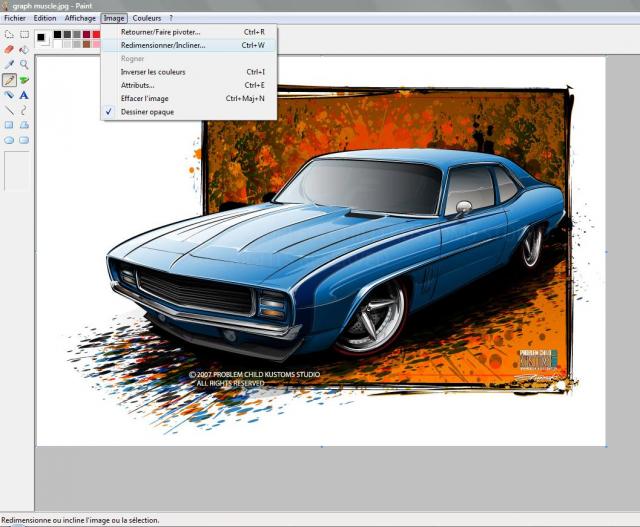The width and height of the screenshot is (640, 527).
Task: Select the Airbrush spray tool
Action: pyautogui.click(x=9, y=95)
